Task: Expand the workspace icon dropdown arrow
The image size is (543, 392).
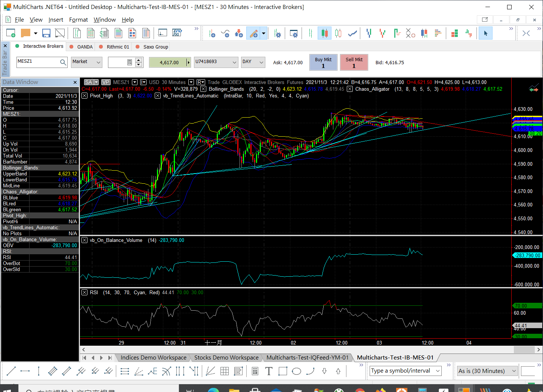Action: point(36,33)
